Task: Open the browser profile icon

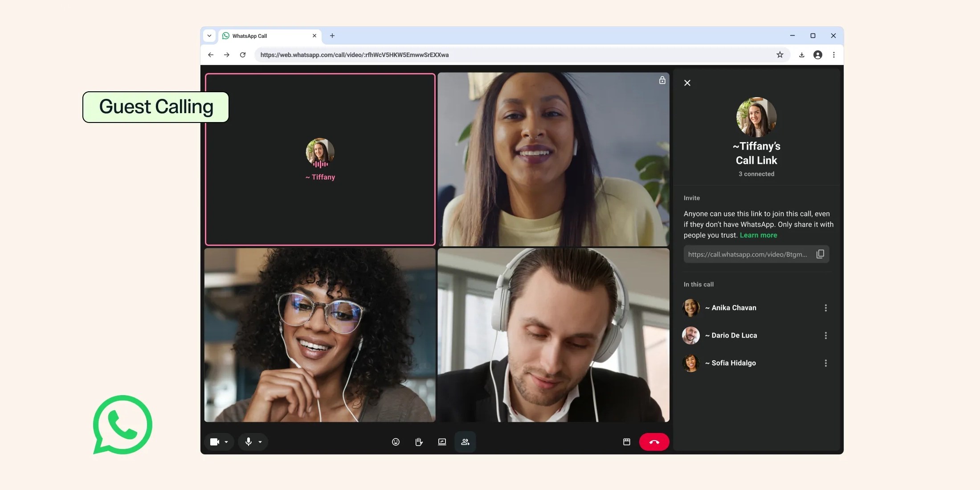Action: point(818,55)
